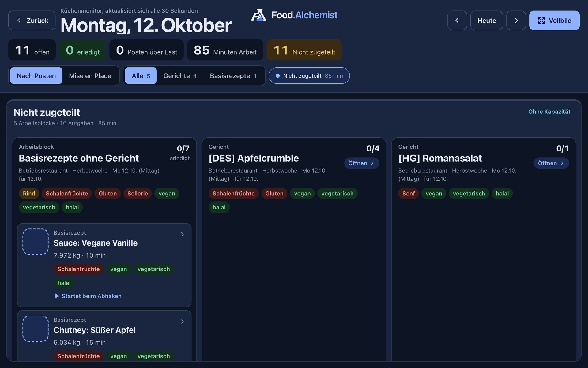The width and height of the screenshot is (588, 368).
Task: Click 7,972 kg · 10 min text
Action: pyautogui.click(x=80, y=255)
